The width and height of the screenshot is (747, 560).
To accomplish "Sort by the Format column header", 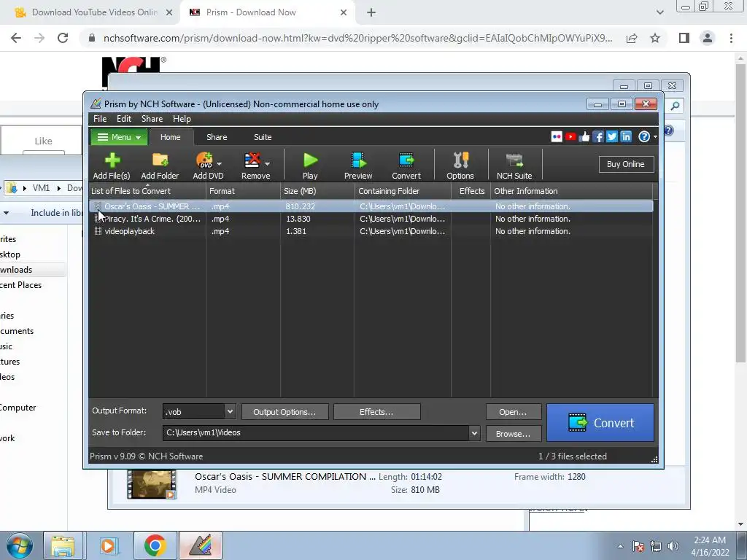I will coord(243,191).
